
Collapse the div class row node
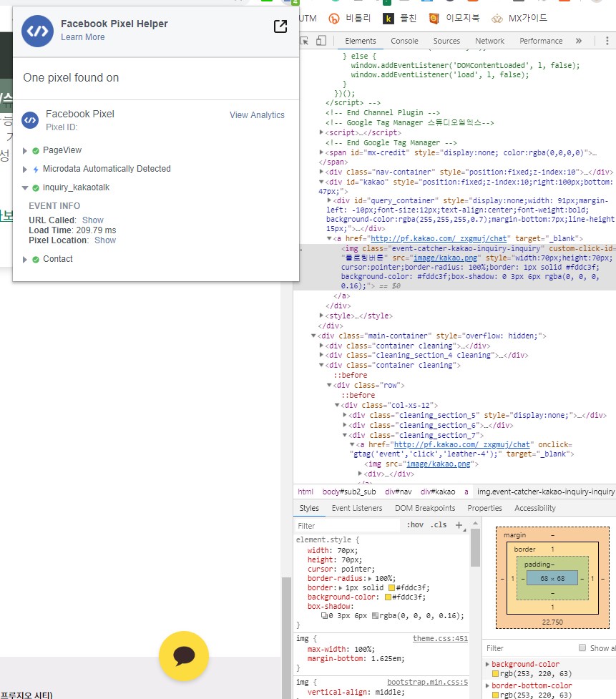[x=329, y=385]
